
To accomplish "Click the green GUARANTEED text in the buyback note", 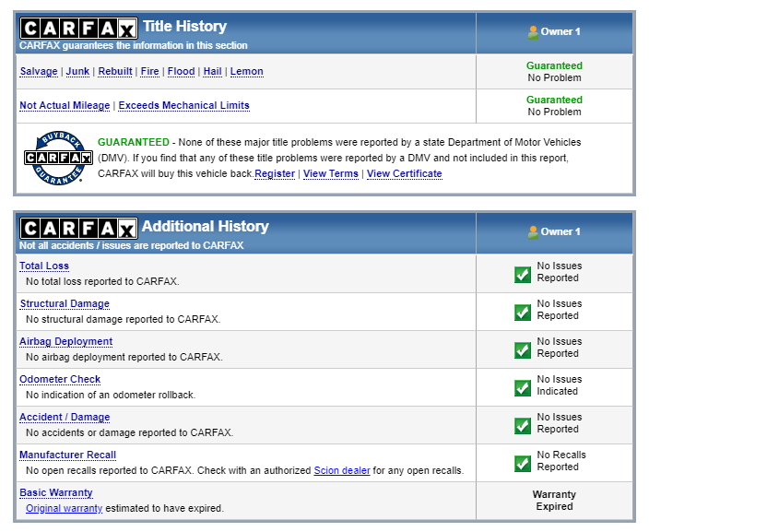I will tap(134, 142).
